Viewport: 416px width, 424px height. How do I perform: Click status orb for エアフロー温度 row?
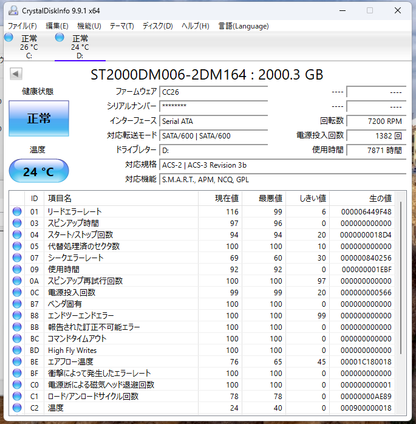[x=17, y=362]
